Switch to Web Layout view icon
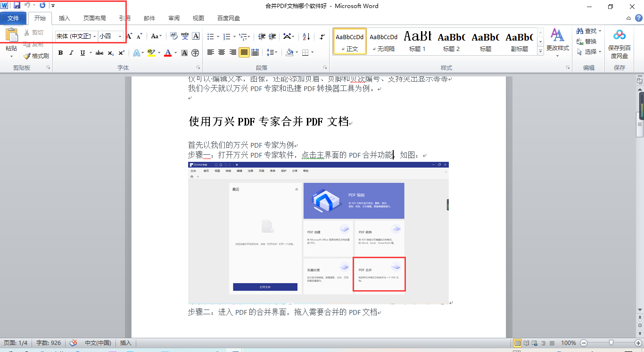Viewport: 644px width, 352px height. 535,343
